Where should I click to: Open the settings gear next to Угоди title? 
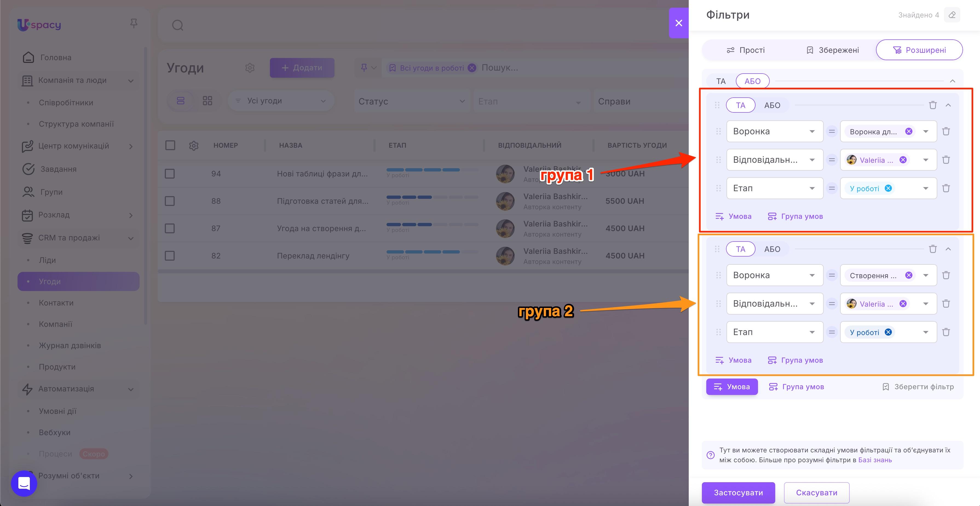coord(250,68)
